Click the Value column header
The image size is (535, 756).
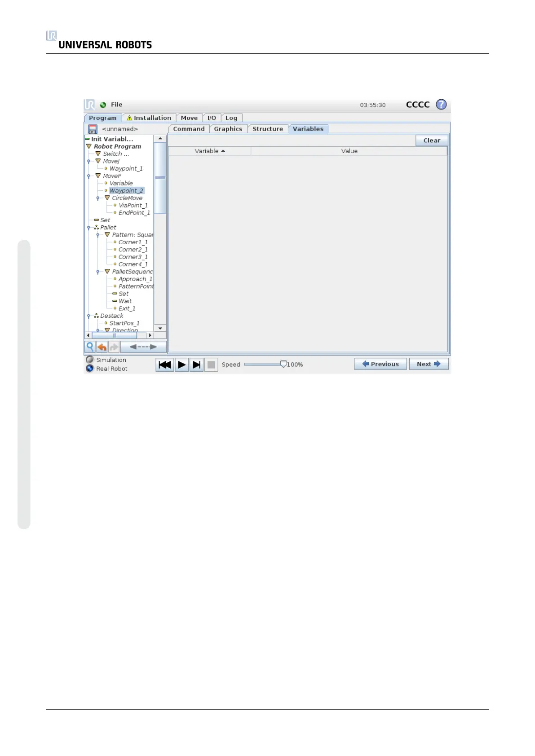349,151
